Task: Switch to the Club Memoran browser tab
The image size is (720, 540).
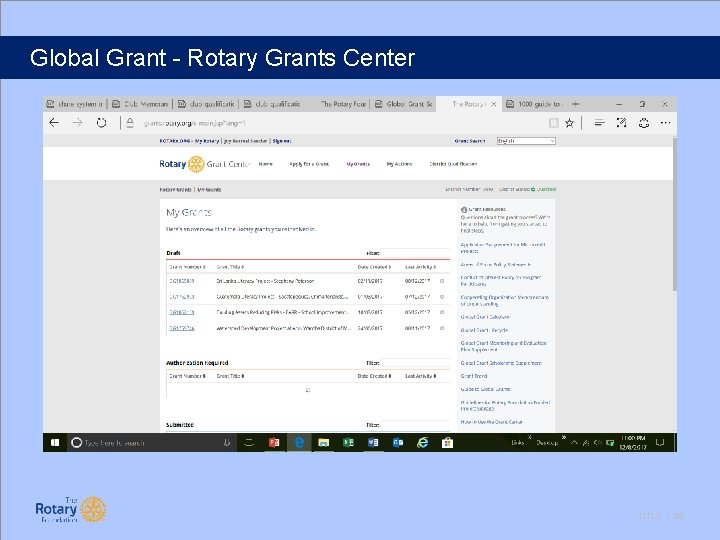Action: (x=141, y=104)
